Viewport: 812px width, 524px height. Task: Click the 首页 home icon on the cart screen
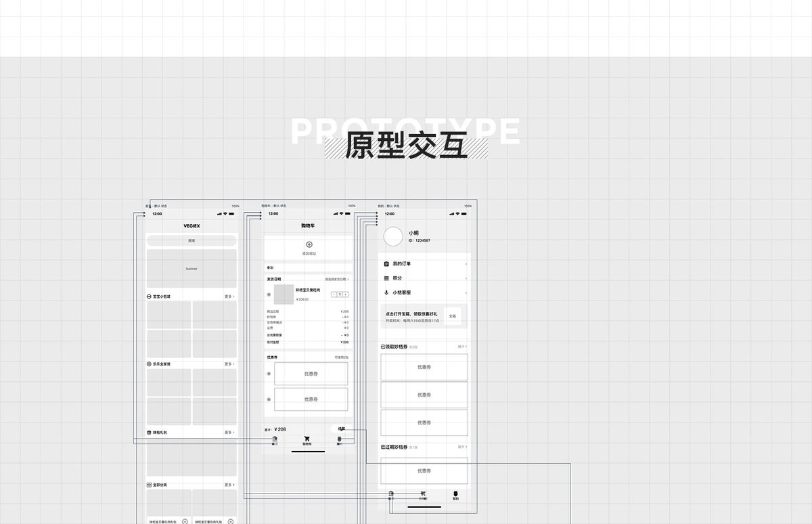click(275, 438)
